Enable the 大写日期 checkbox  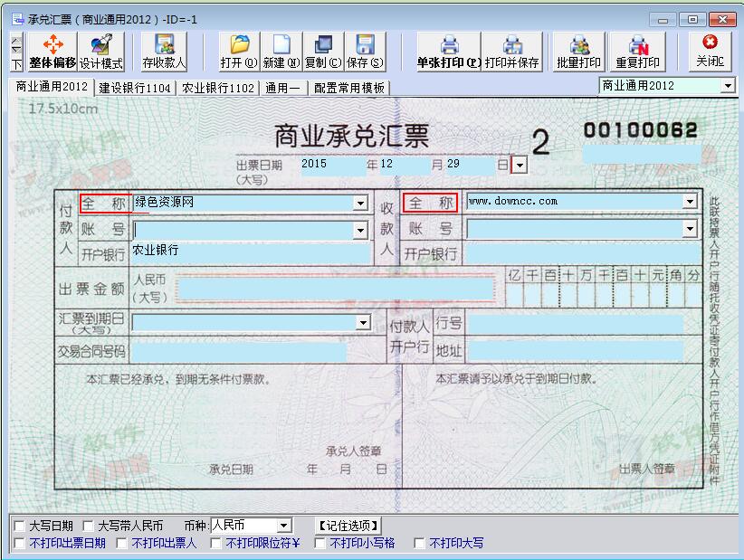[20, 526]
